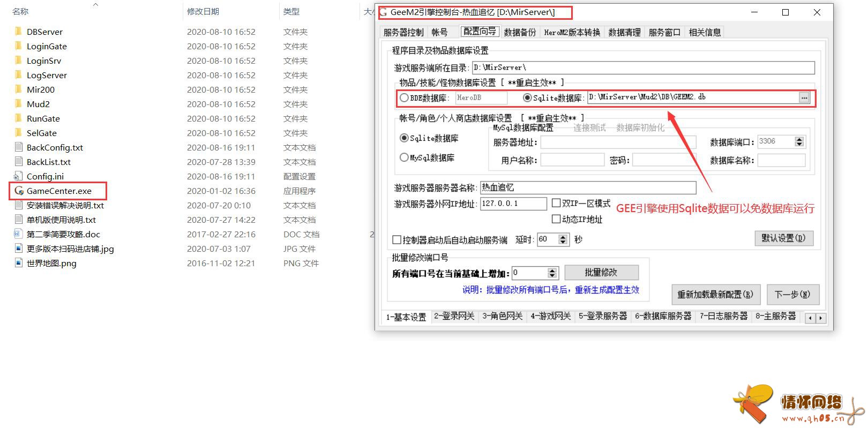The image size is (868, 428).
Task: Click the BackConfig.txt file icon
Action: point(19,147)
